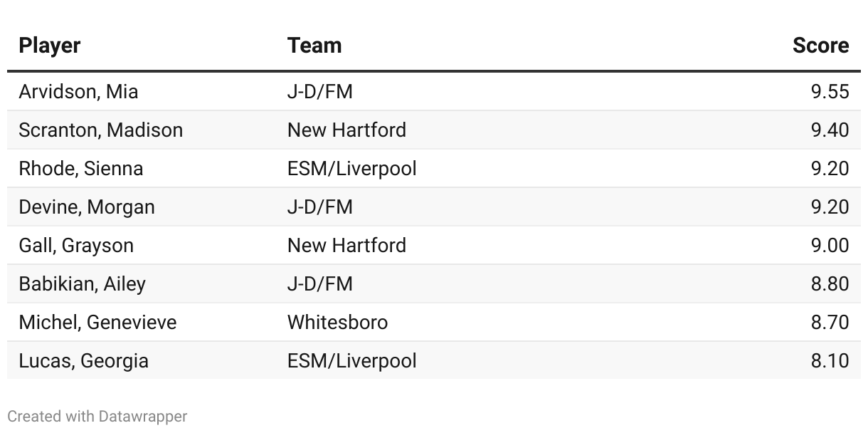Click the Devine, Morgan name cell
The height and width of the screenshot is (433, 868).
(87, 207)
